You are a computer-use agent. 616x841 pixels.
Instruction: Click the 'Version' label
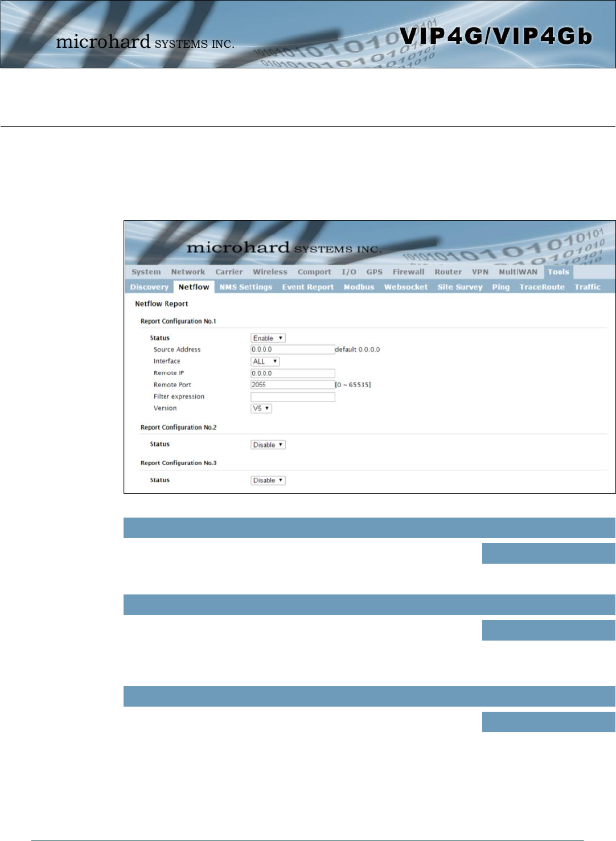click(x=165, y=408)
